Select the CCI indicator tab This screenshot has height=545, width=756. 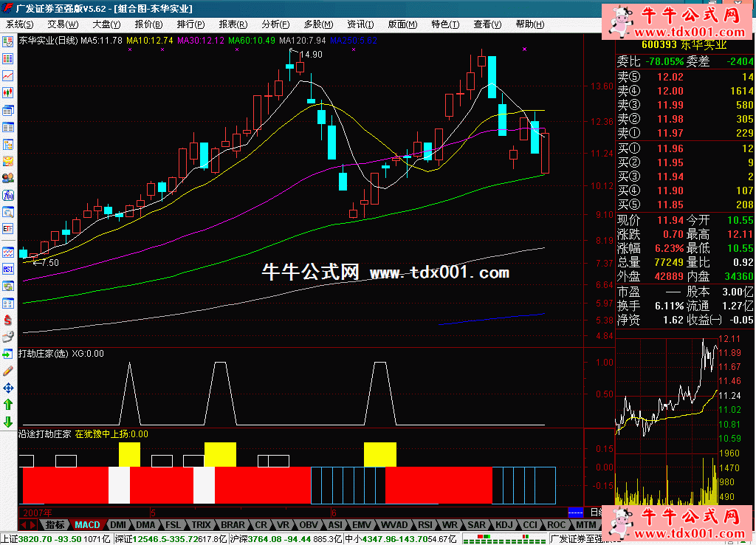pos(530,525)
